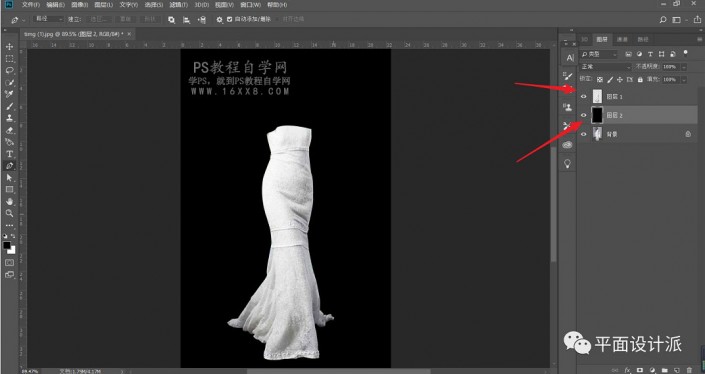Toggle the 自动添加/删除 checkbox

point(230,19)
